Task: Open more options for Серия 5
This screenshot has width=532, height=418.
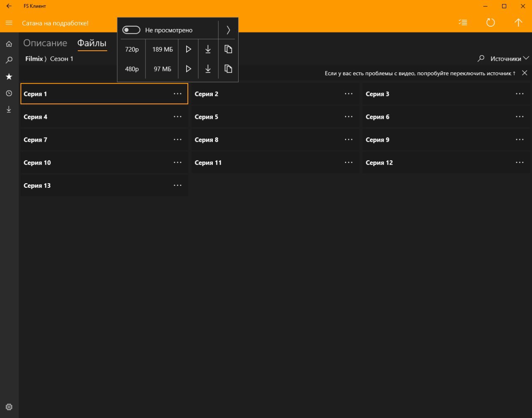Action: click(x=349, y=116)
